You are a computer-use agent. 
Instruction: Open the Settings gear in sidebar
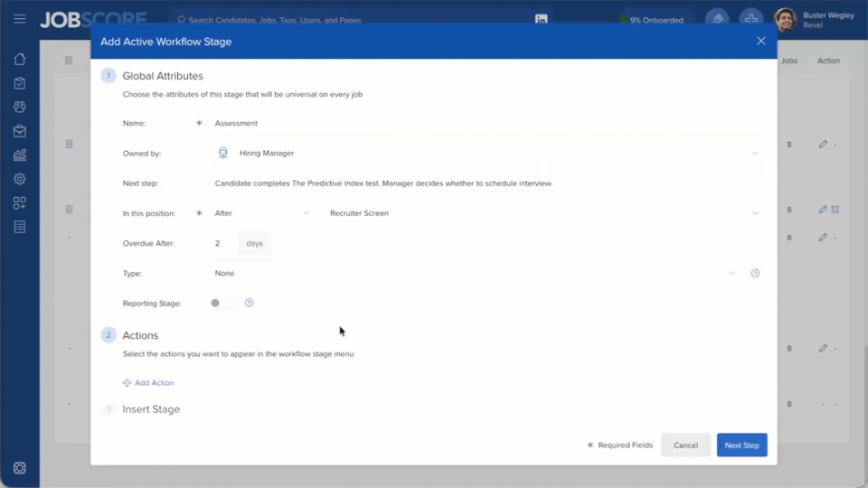click(x=19, y=179)
